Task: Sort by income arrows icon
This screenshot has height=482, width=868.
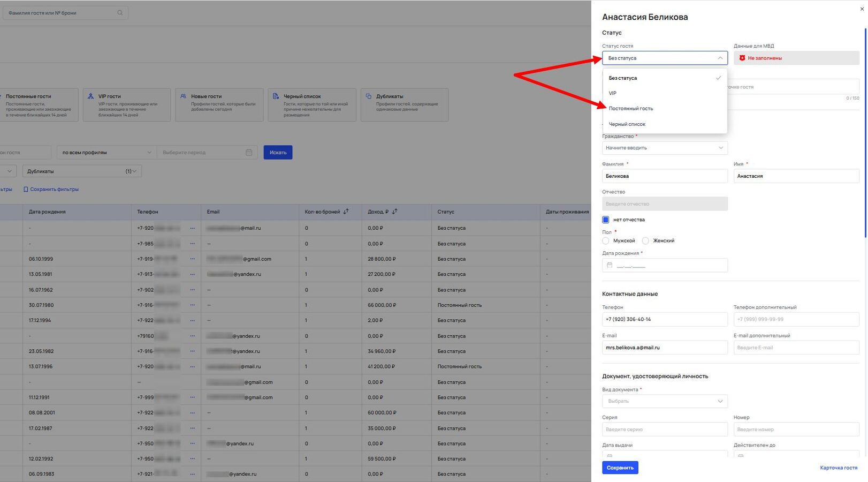Action: coord(394,212)
